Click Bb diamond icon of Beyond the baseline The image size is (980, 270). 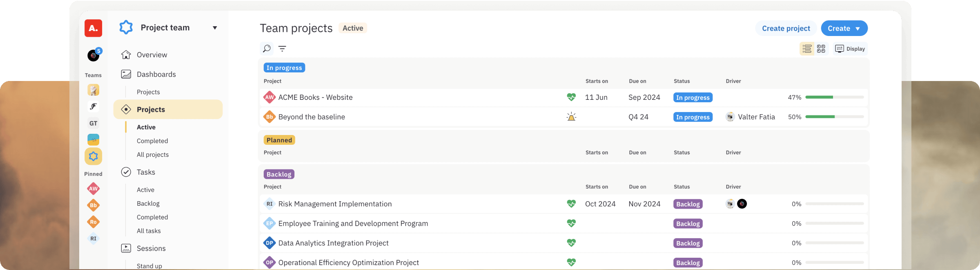coord(269,117)
